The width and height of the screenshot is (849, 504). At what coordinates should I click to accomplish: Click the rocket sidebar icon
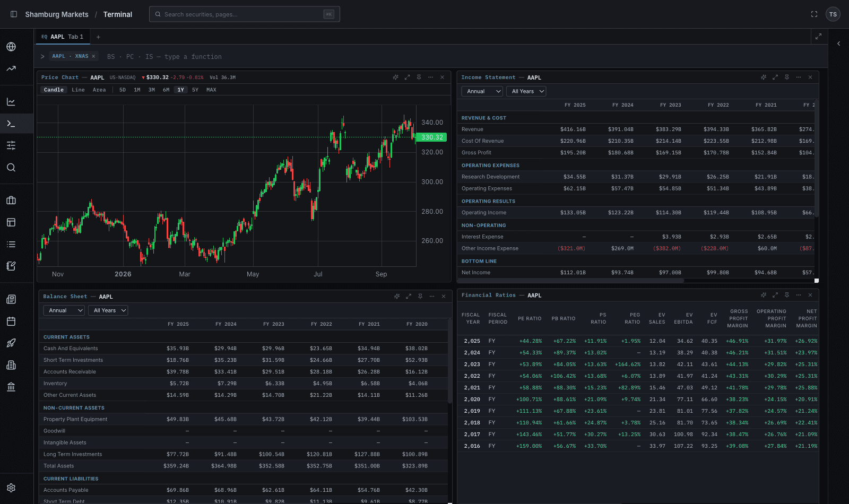tap(11, 343)
